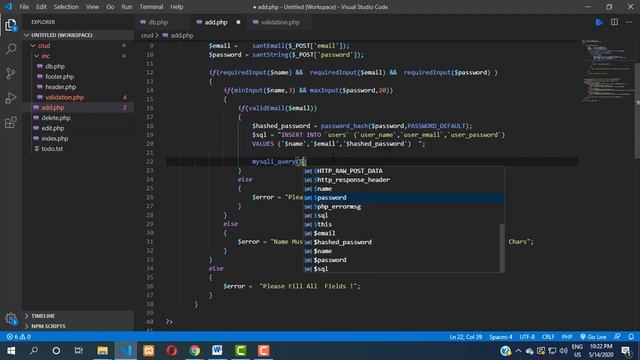Viewport: 640px width, 360px height.
Task: Open the Go menu
Action: (110, 7)
